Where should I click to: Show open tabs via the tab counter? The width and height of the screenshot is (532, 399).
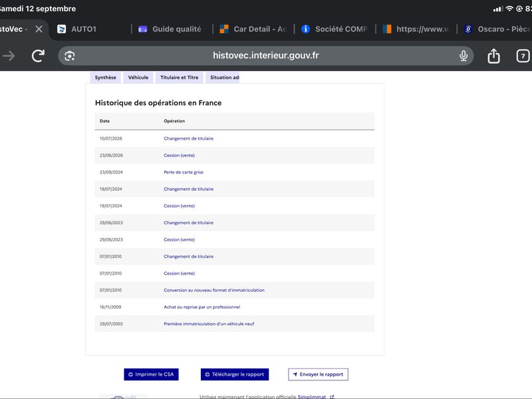pos(523,56)
